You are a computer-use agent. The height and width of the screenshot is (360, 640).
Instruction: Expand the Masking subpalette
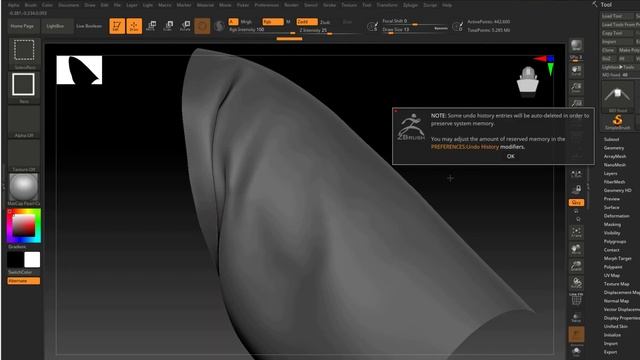[x=612, y=224]
